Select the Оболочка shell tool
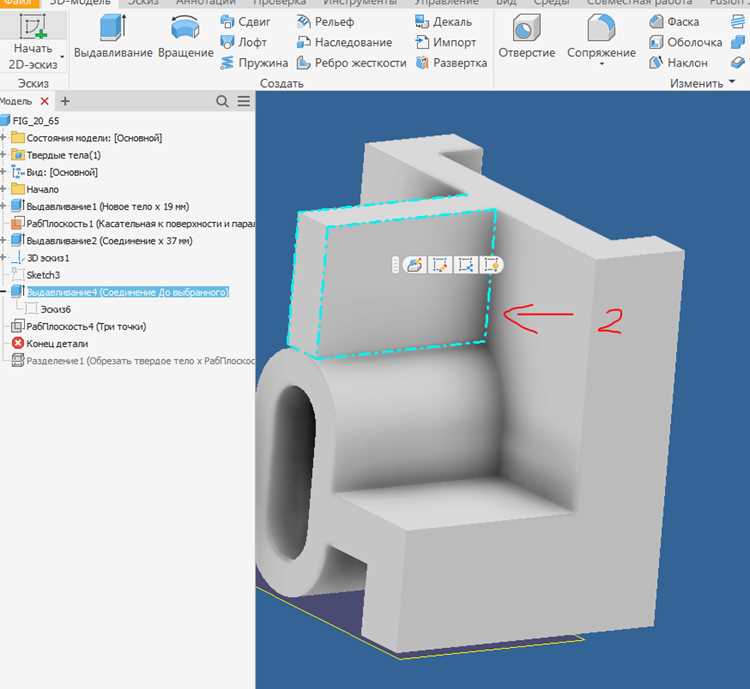Viewport: 750px width, 689px height. point(685,42)
